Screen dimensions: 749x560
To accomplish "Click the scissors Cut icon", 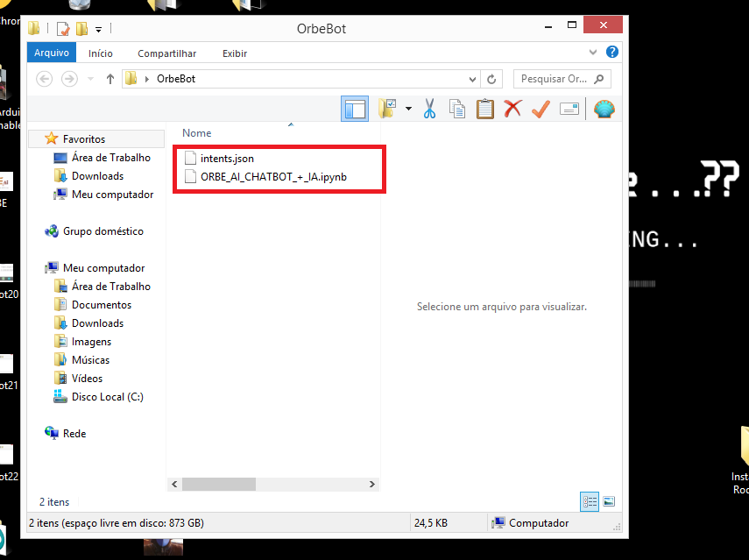I will [429, 109].
